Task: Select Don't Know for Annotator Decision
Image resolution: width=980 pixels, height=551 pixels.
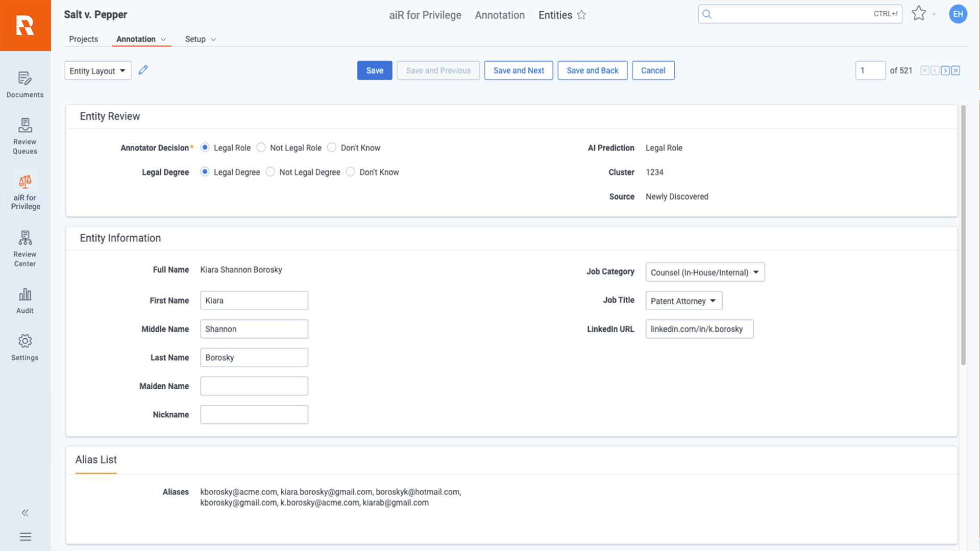Action: click(332, 147)
